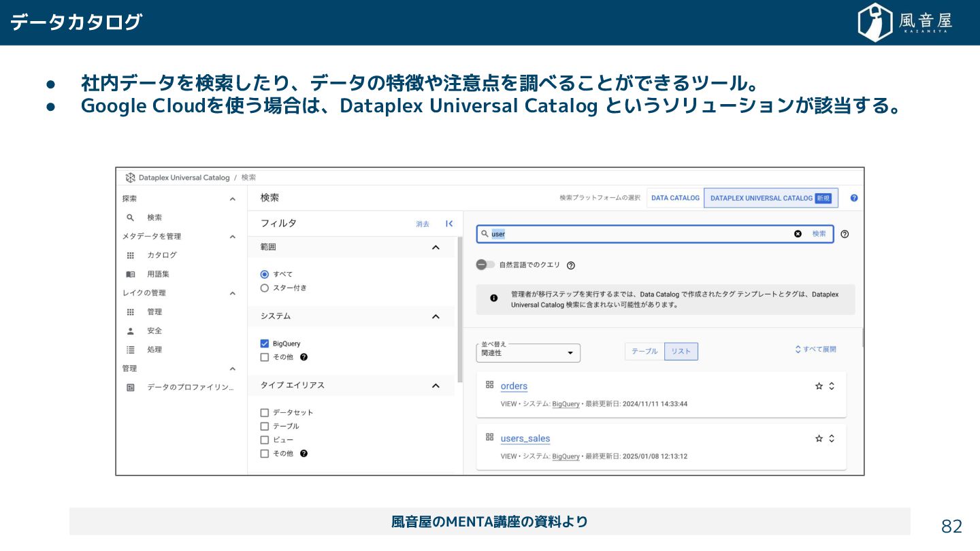Check the データセット checkbox
980x551 pixels.
pyautogui.click(x=265, y=413)
